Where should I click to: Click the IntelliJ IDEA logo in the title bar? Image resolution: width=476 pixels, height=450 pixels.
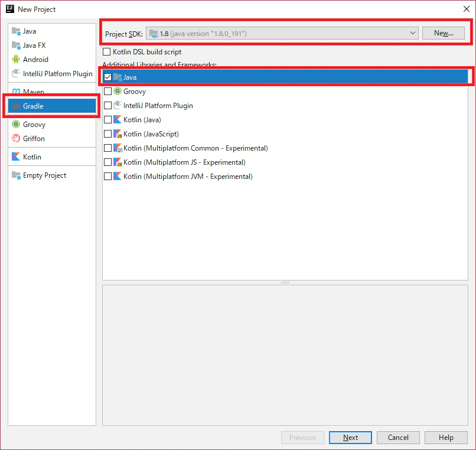pos(10,9)
